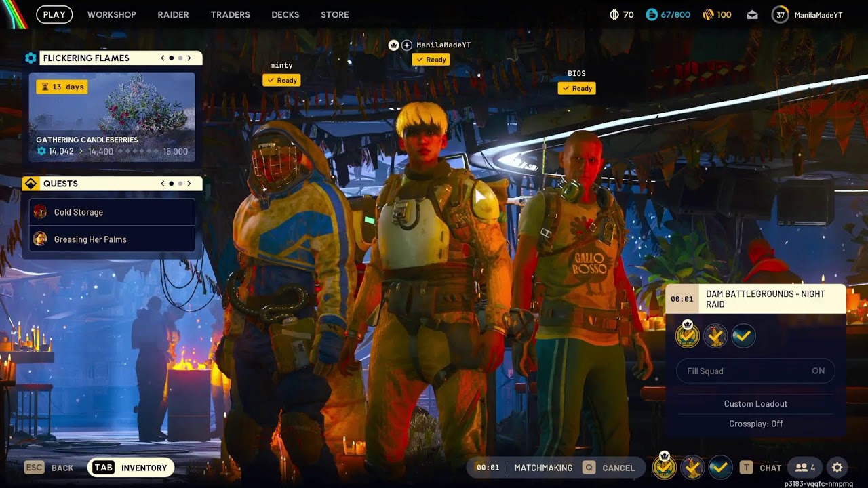The width and height of the screenshot is (868, 488).
Task: Click second squad member badge in raid panel
Action: 715,335
